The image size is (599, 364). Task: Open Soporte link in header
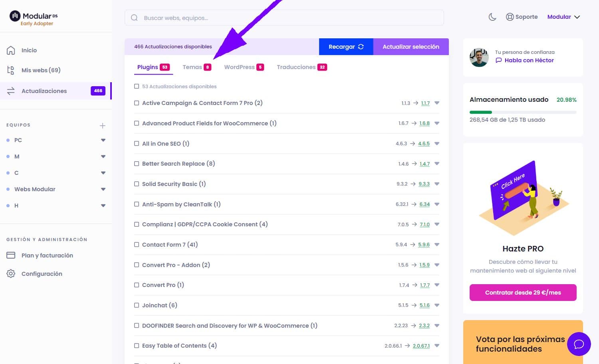coord(522,17)
